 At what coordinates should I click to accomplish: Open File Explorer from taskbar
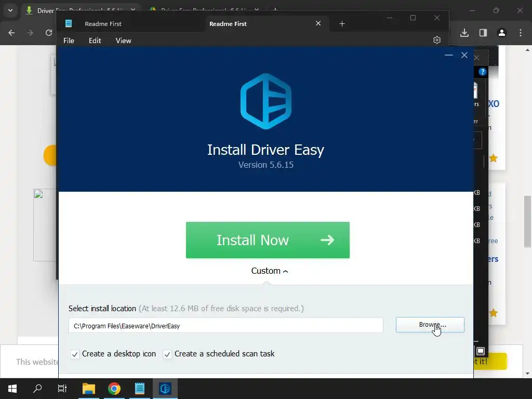point(89,389)
